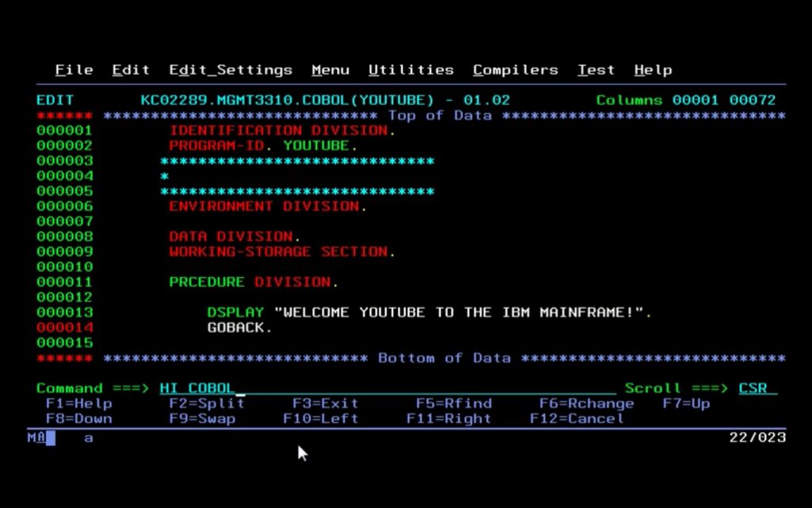Open the File menu
Screen dimensions: 812x508
coord(74,70)
